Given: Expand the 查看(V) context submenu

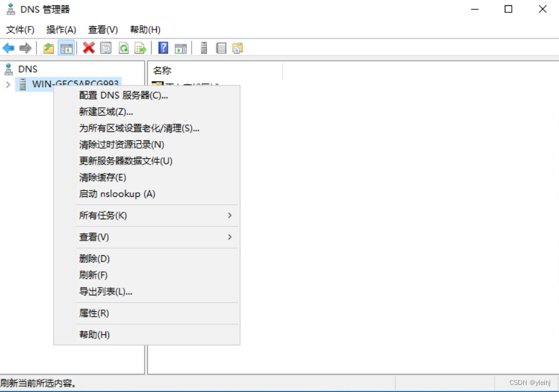Looking at the screenshot, I should click(x=147, y=237).
